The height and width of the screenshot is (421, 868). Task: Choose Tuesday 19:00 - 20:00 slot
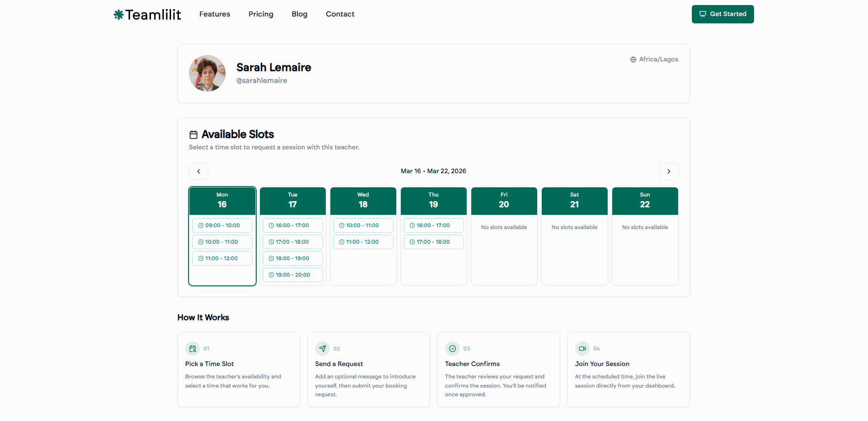[293, 275]
